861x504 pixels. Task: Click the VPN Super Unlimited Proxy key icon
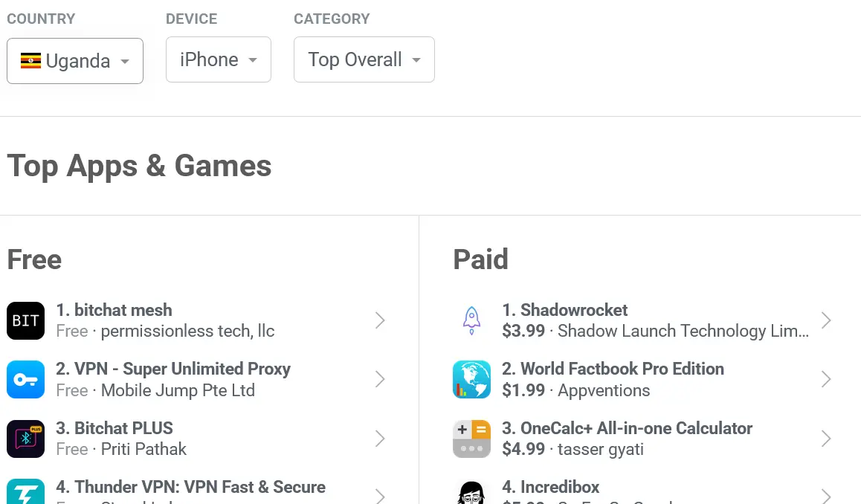(25, 380)
